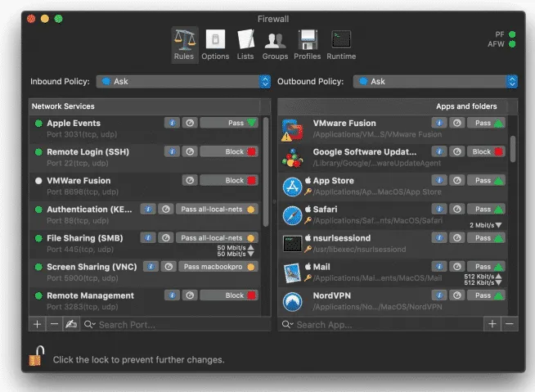Show info for VMware Fusion app

coord(439,123)
